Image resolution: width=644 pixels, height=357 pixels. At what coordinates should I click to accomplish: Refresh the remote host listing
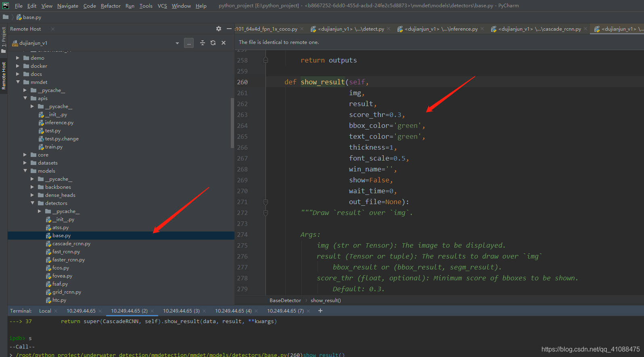pos(213,43)
